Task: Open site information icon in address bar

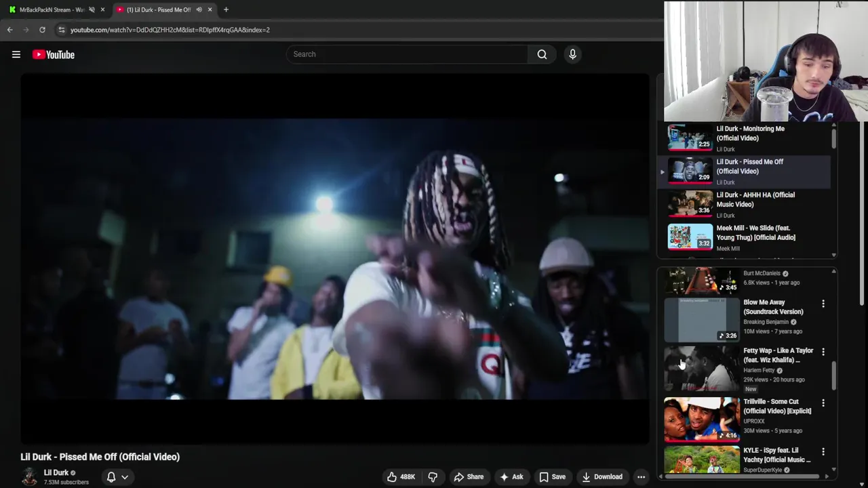Action: pyautogui.click(x=61, y=30)
